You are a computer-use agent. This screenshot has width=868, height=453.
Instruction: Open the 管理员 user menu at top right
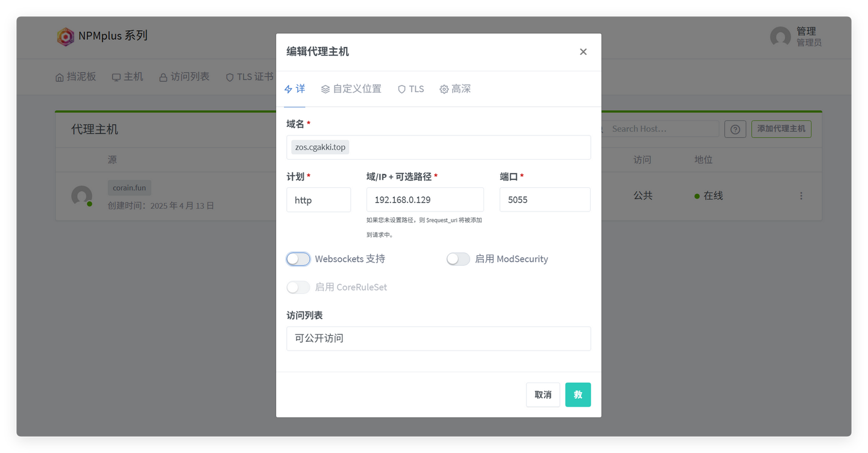(796, 36)
